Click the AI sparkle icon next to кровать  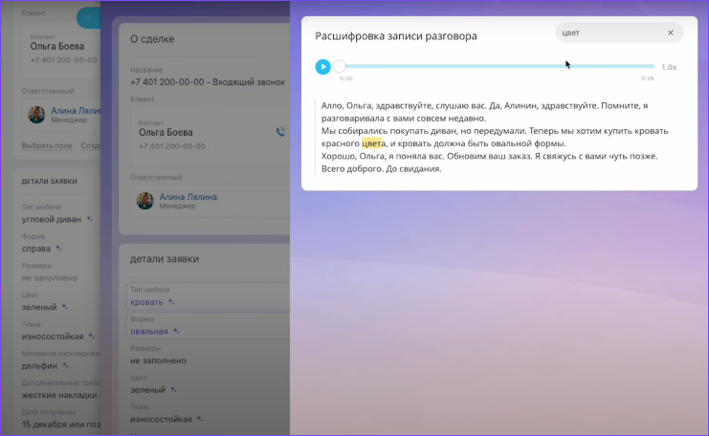click(171, 301)
